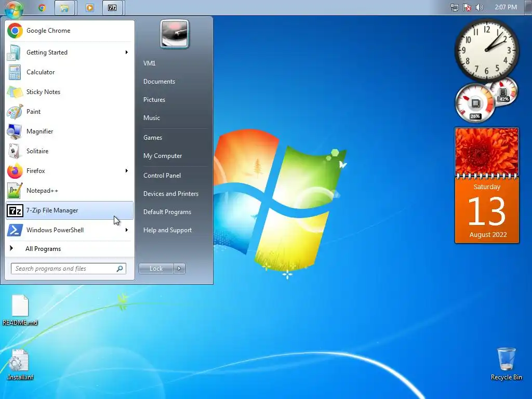The image size is (532, 399).
Task: Expand Firefox jump list arrow
Action: tap(127, 170)
